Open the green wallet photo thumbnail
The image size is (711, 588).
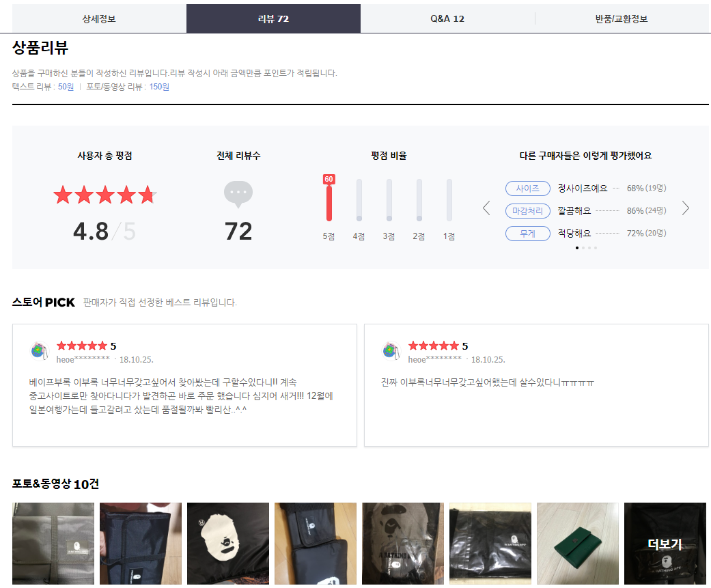click(x=577, y=544)
